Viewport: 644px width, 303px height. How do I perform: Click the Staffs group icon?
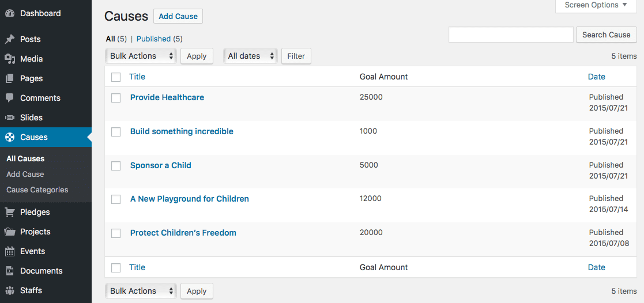[10, 290]
